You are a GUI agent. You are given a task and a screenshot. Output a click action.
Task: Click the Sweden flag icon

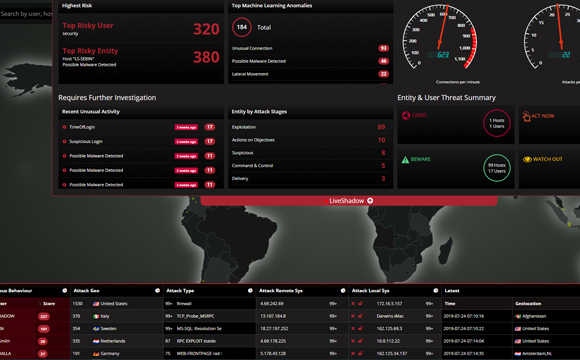[96, 329]
